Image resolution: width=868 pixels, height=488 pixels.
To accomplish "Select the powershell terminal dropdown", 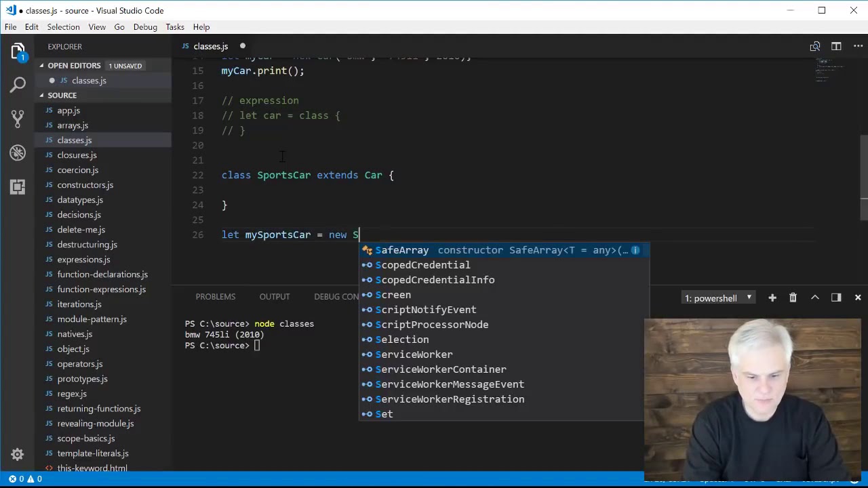I will pyautogui.click(x=718, y=298).
